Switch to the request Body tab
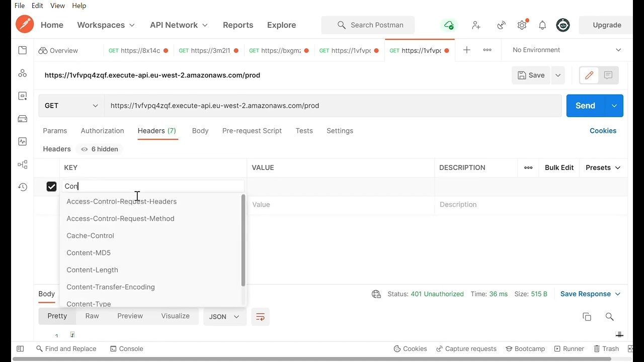The width and height of the screenshot is (644, 362). 200,131
